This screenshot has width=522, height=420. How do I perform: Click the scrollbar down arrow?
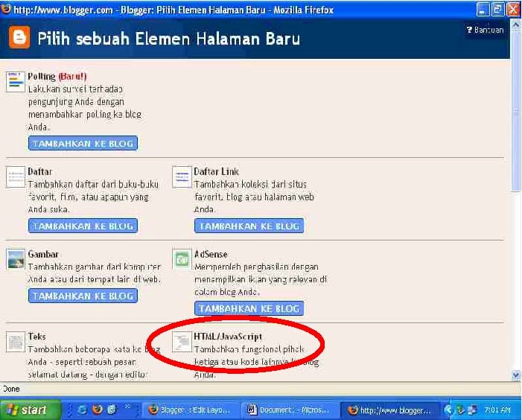coord(516,375)
